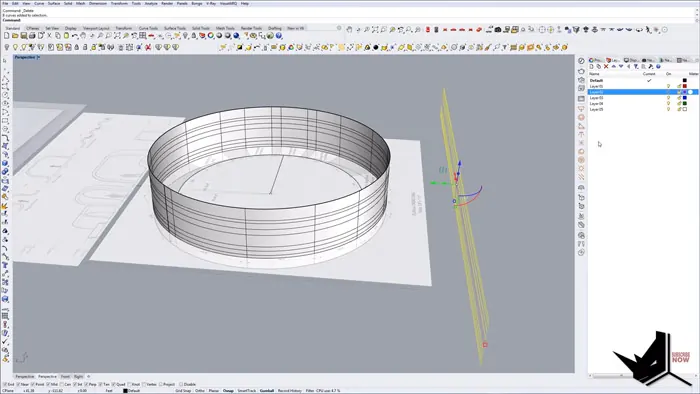The height and width of the screenshot is (394, 700).
Task: Open the Curve menu
Action: click(x=39, y=3)
